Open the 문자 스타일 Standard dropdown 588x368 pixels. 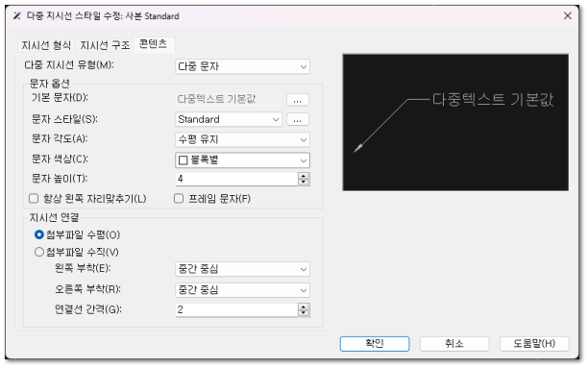pos(229,120)
